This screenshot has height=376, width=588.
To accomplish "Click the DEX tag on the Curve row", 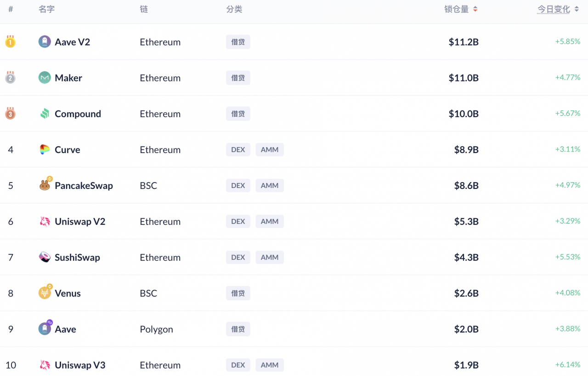I will (x=238, y=149).
